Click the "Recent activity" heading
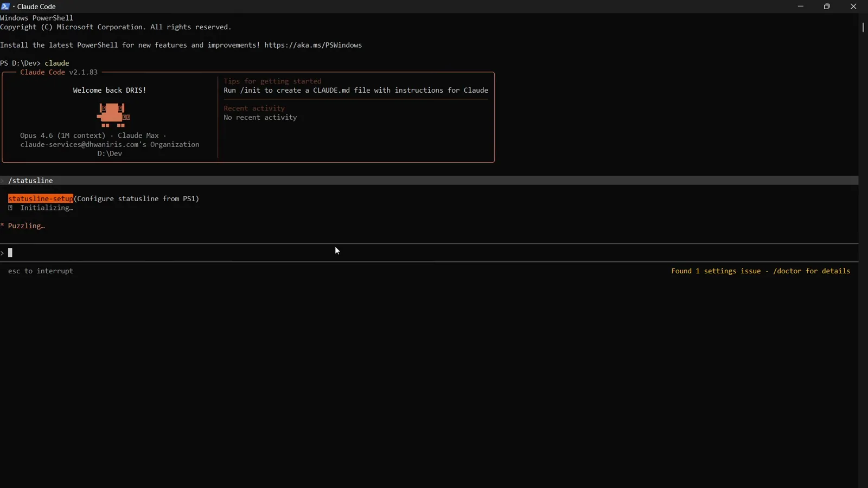868x488 pixels. point(254,108)
